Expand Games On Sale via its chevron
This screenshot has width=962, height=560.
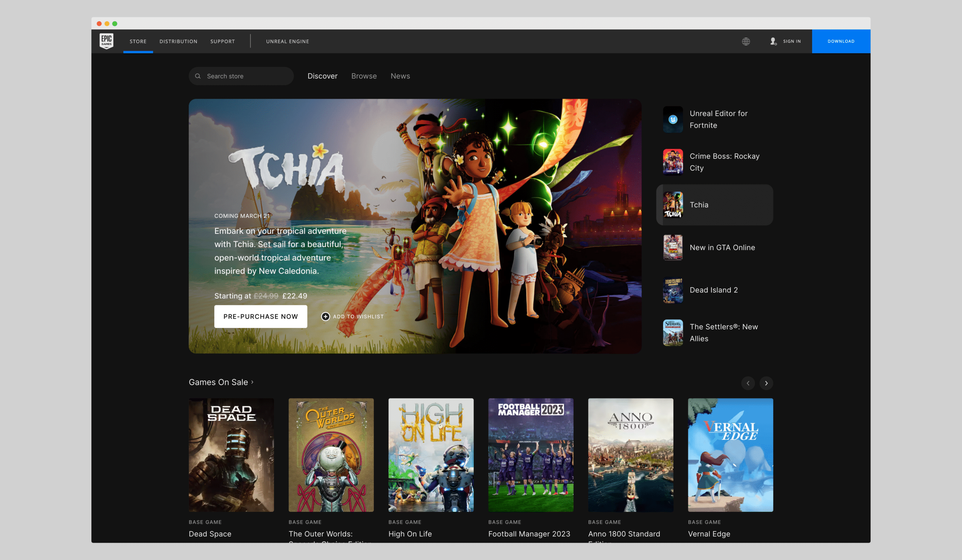pos(252,382)
